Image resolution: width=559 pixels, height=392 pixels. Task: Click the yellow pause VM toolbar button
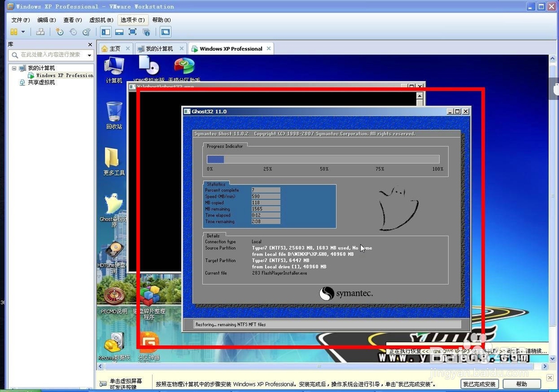[x=14, y=32]
